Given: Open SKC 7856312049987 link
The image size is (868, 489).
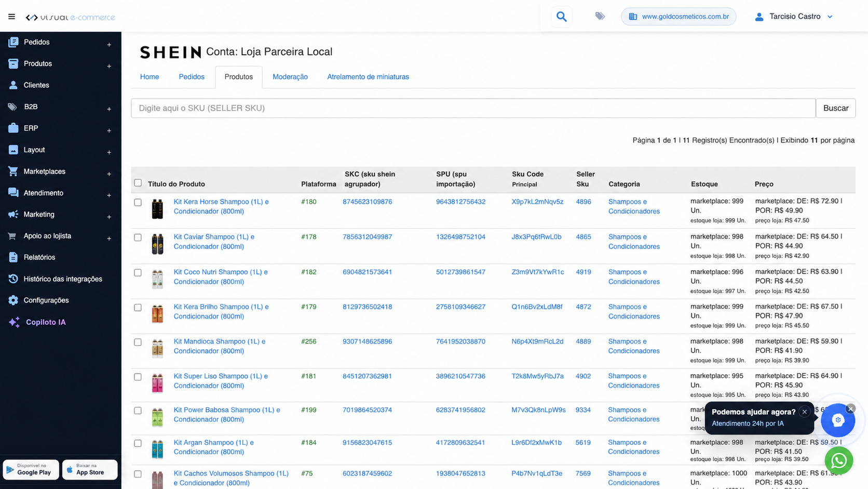Looking at the screenshot, I should (x=368, y=237).
